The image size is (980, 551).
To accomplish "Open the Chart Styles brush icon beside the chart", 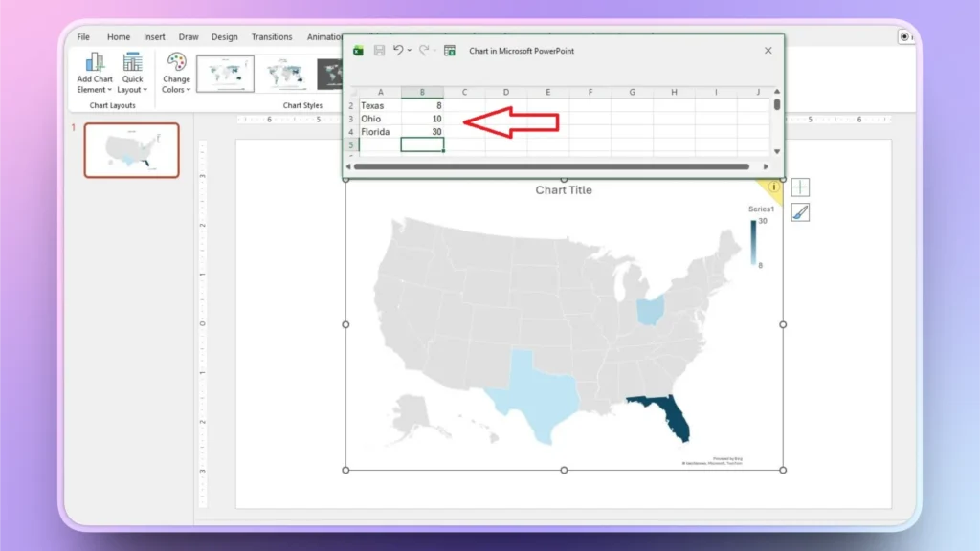I will click(x=800, y=211).
